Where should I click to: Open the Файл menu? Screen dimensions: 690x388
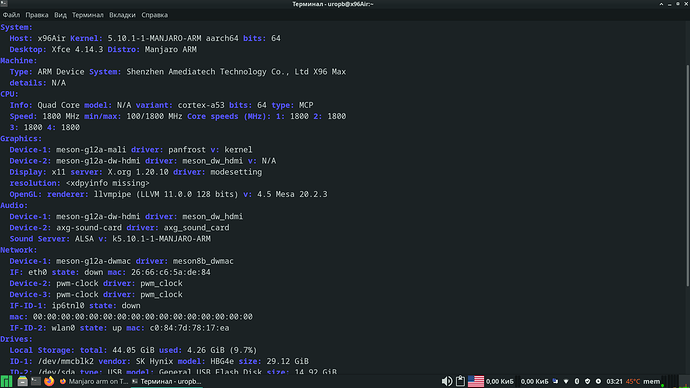pyautogui.click(x=11, y=15)
